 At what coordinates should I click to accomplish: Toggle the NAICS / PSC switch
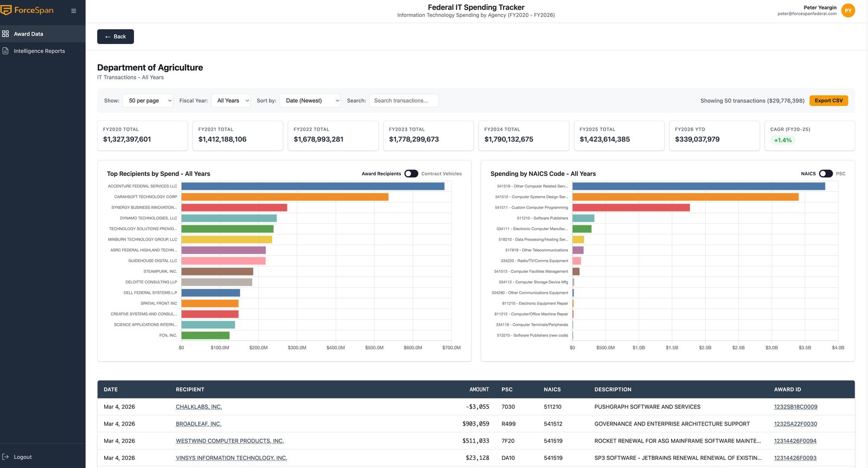tap(826, 174)
